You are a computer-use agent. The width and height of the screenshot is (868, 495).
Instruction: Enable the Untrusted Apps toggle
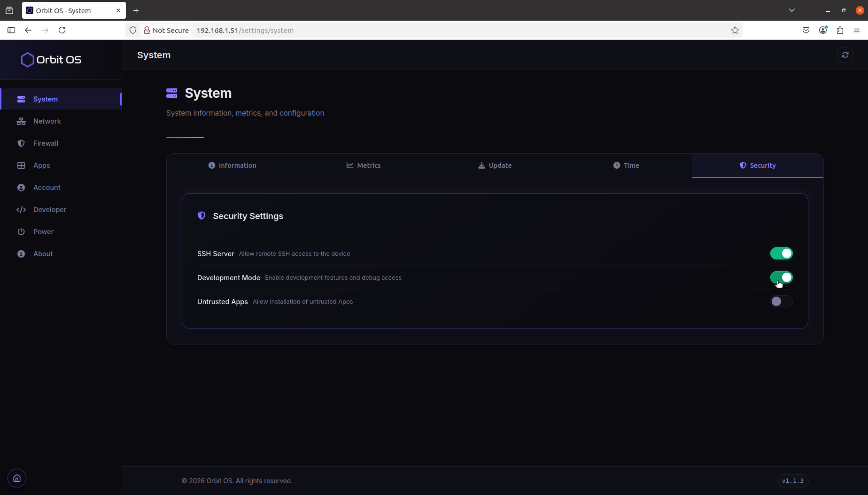pyautogui.click(x=781, y=301)
